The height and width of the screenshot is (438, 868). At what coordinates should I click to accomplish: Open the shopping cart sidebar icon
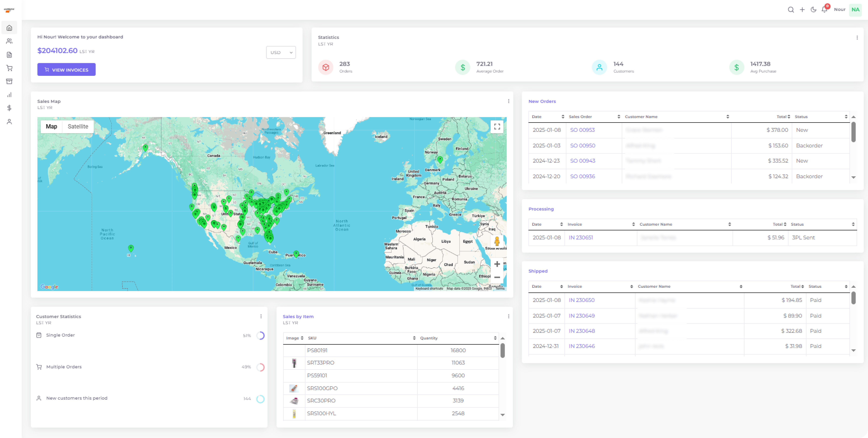coord(9,68)
